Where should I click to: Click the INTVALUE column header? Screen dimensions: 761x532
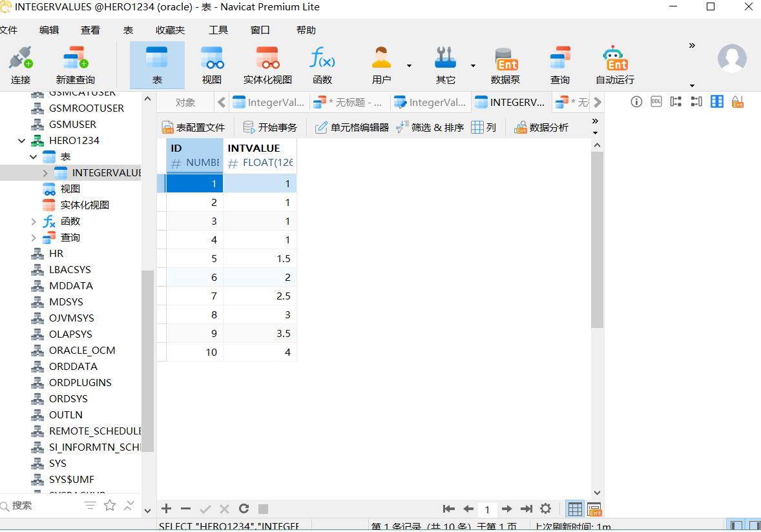[x=260, y=155]
